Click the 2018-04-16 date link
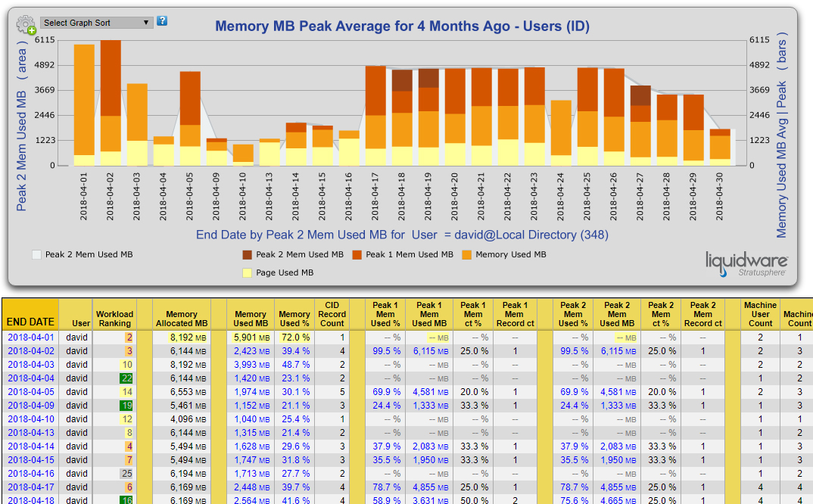The height and width of the screenshot is (504, 813). (x=30, y=474)
